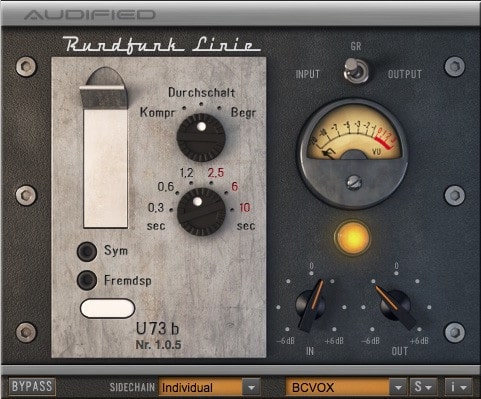Click the release time selector knob

point(201,212)
